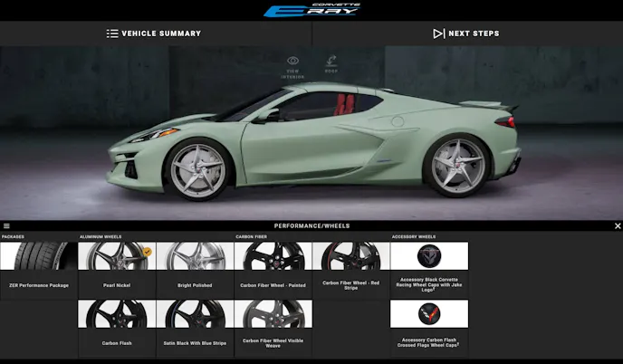
Task: Pick Carbon Fiber Wheel Visible Weave
Action: [x=273, y=314]
